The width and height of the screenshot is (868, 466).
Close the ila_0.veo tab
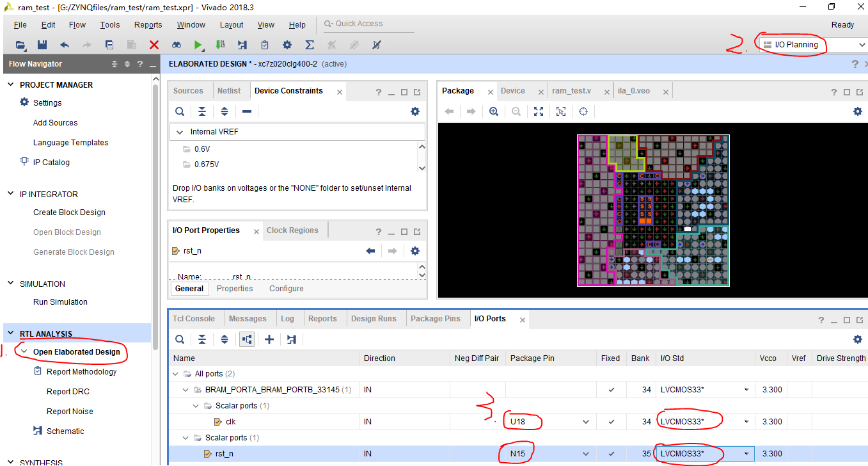point(666,92)
